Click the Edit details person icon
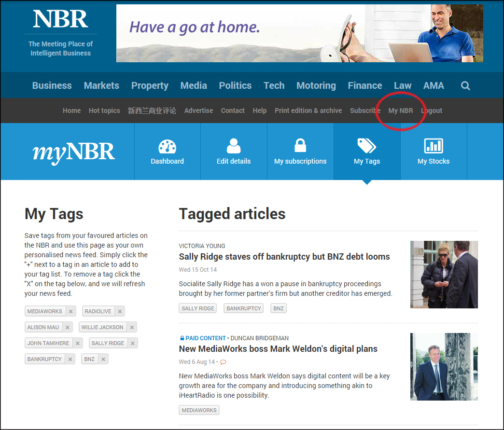Viewport: 504px width, 430px height. point(234,146)
